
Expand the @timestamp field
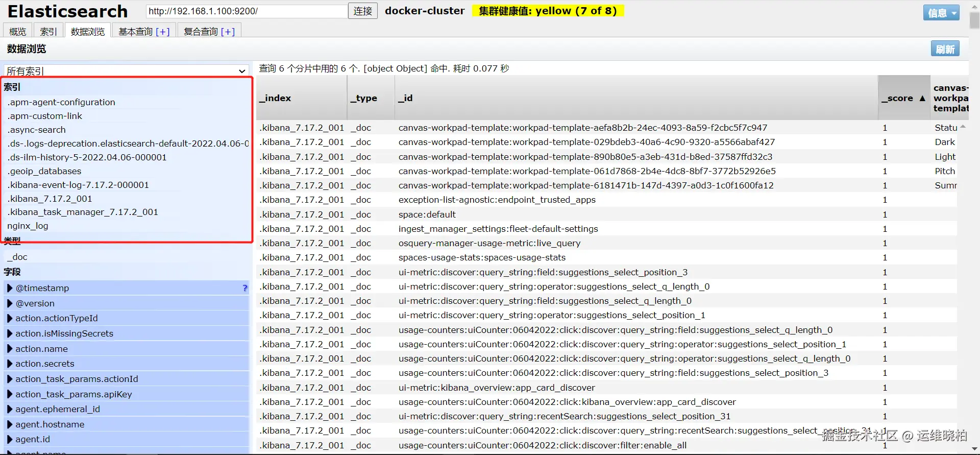point(10,288)
